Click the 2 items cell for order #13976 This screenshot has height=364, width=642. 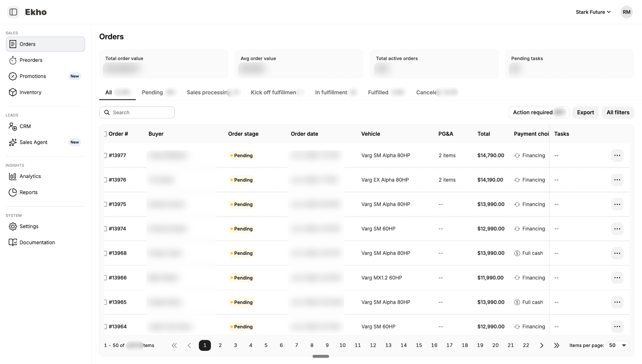[447, 180]
